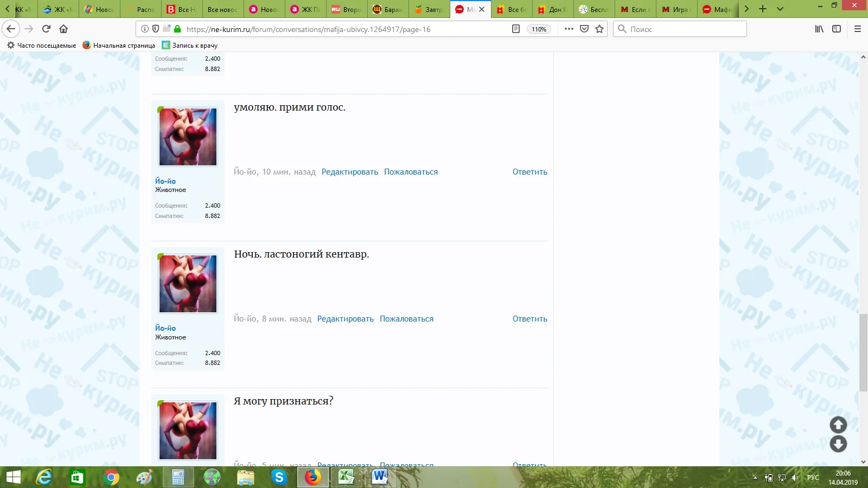Open Skype from the Windows taskbar
This screenshot has height=488, width=868.
click(279, 477)
